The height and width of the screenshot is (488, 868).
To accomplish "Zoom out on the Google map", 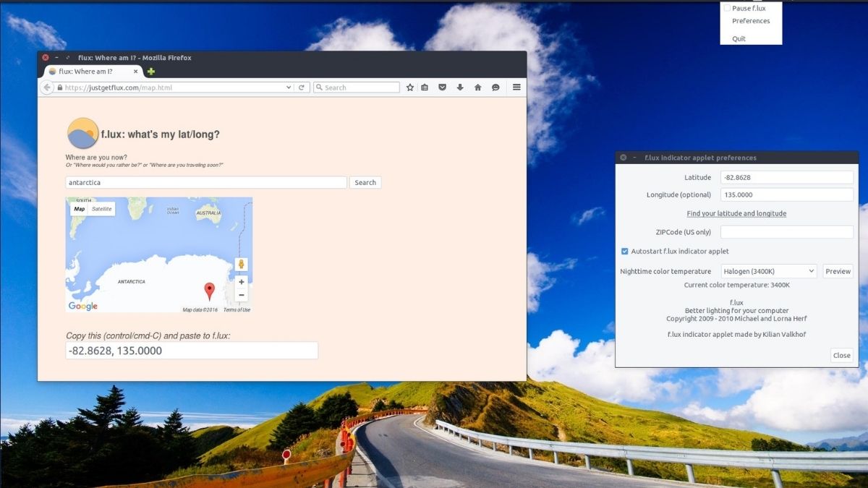I will click(x=242, y=295).
